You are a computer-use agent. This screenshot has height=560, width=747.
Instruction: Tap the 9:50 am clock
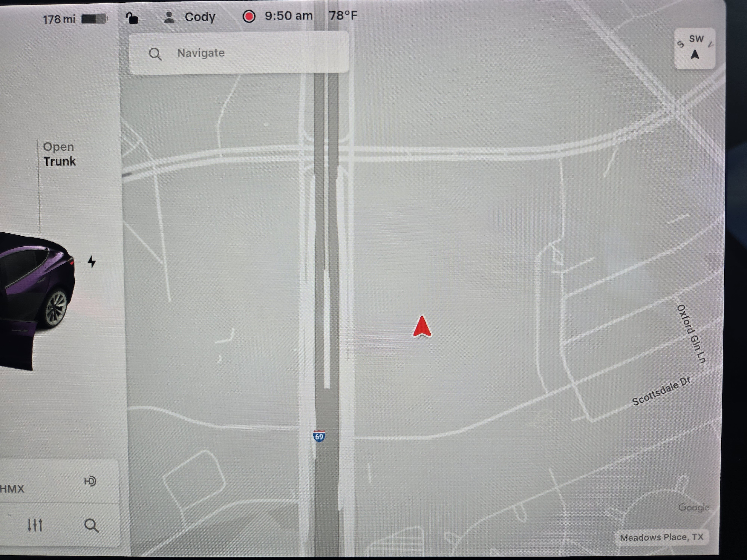(288, 16)
